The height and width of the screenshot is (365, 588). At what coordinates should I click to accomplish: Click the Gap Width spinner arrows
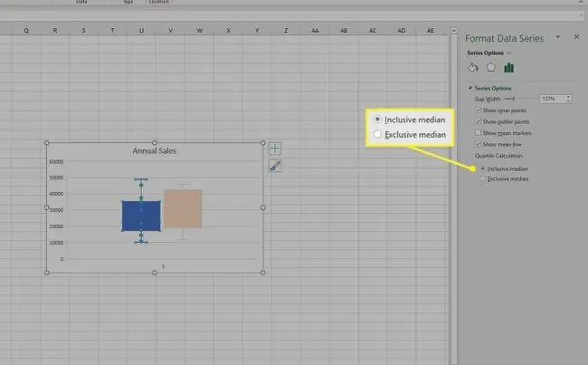coord(568,99)
